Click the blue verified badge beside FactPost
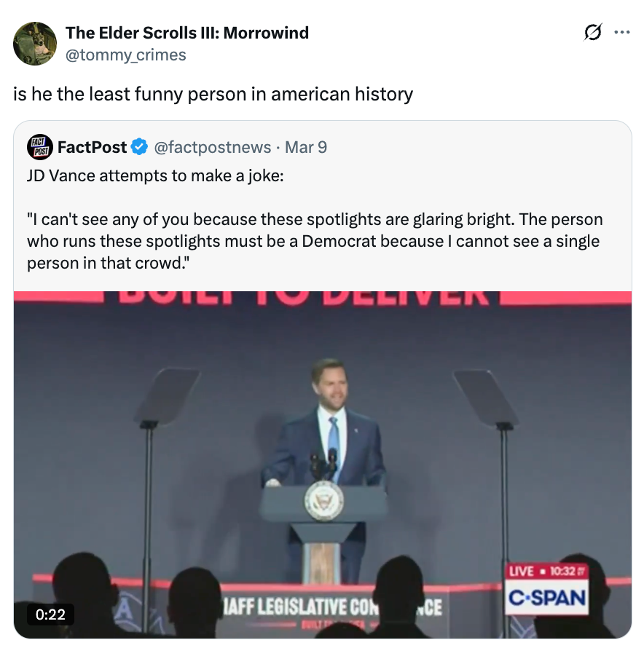 138,147
